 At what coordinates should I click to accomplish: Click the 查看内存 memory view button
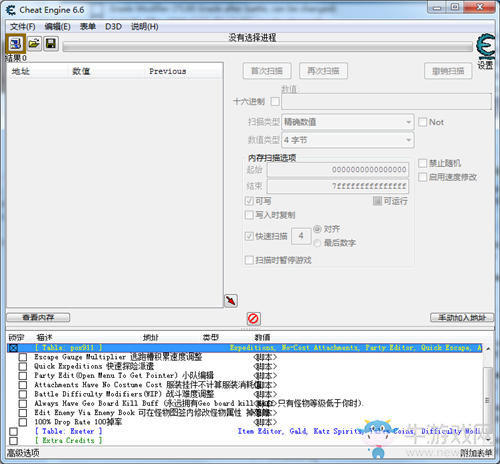point(38,317)
